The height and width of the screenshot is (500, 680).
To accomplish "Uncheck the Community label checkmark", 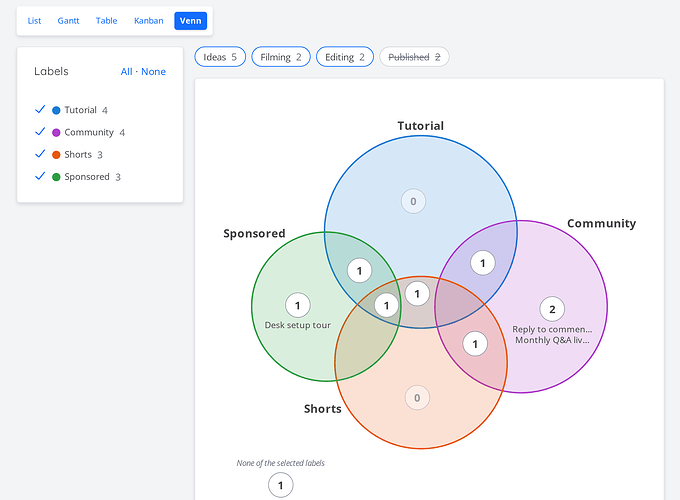I will pos(40,131).
